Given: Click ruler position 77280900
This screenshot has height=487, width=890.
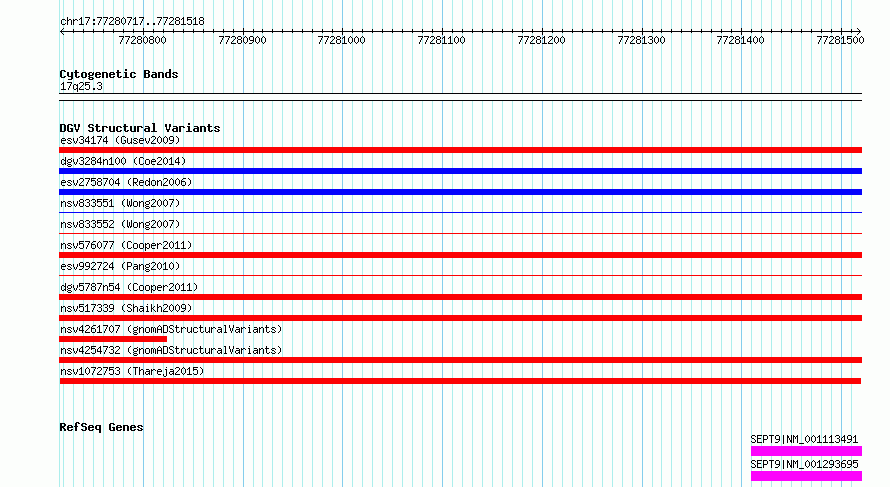Looking at the screenshot, I should click(x=242, y=40).
